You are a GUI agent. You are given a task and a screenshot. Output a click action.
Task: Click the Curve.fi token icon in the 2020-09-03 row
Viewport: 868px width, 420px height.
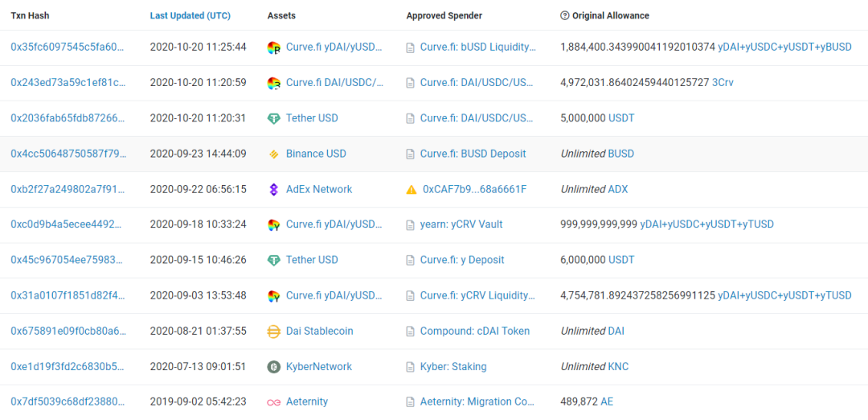[274, 296]
